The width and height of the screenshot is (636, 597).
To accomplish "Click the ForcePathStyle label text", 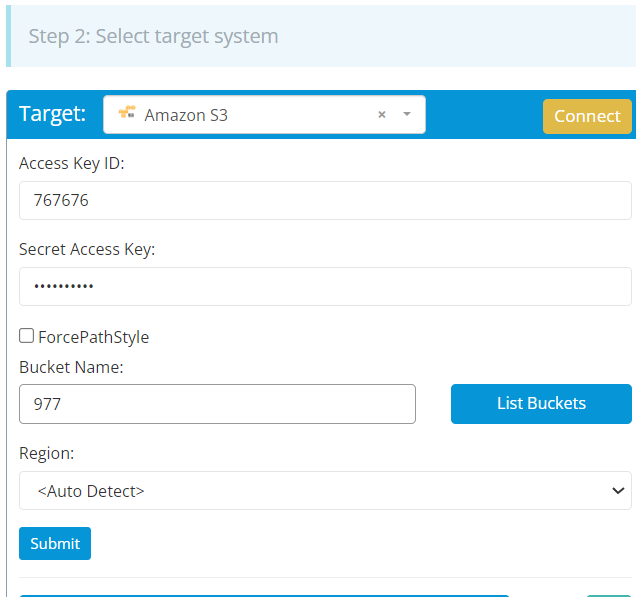I will [x=94, y=337].
